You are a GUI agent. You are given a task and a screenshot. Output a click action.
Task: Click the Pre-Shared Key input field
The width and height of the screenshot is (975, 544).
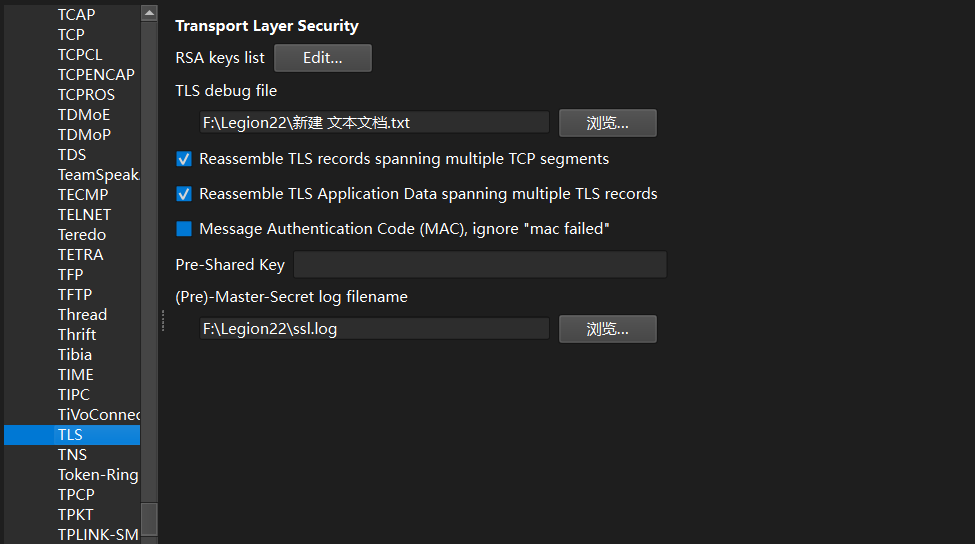pos(479,265)
